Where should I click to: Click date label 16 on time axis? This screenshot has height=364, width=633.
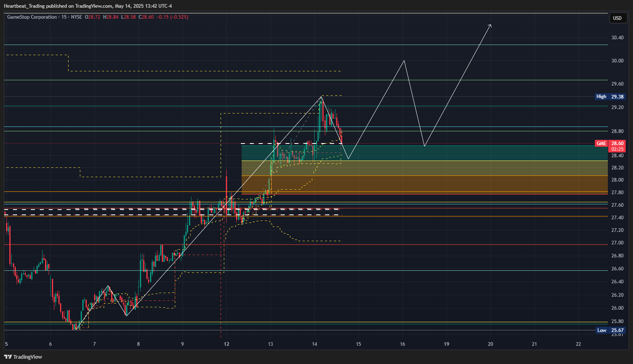tap(402, 344)
